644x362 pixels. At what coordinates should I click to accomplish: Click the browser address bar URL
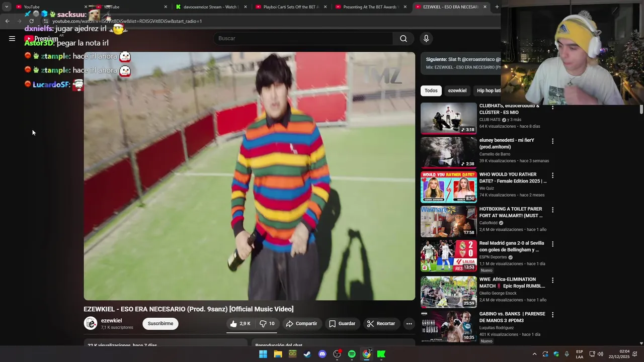[127, 21]
